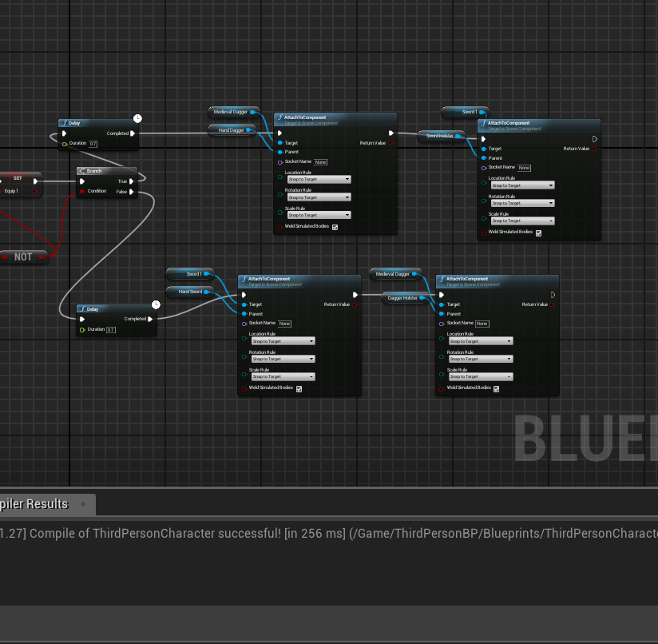Image resolution: width=658 pixels, height=644 pixels.
Task: Click the hollow exec output pin on the Sword Holster attach node
Action: (x=595, y=139)
